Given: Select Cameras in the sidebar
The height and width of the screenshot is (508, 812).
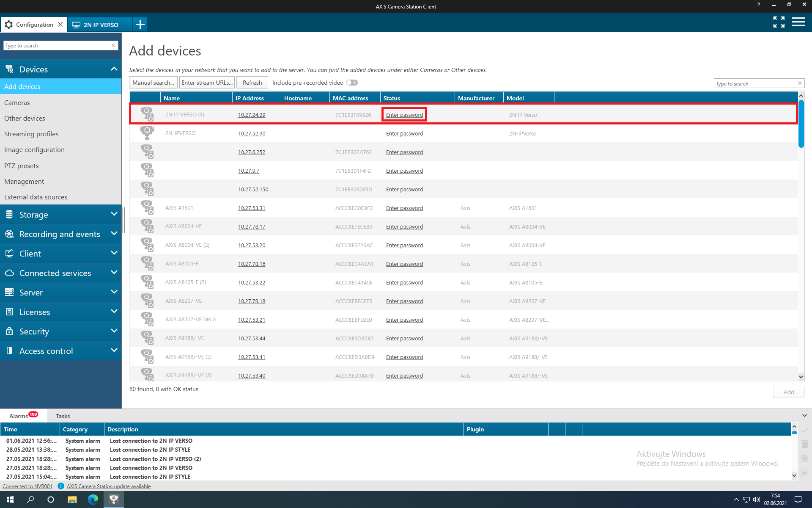Looking at the screenshot, I should [x=60, y=102].
